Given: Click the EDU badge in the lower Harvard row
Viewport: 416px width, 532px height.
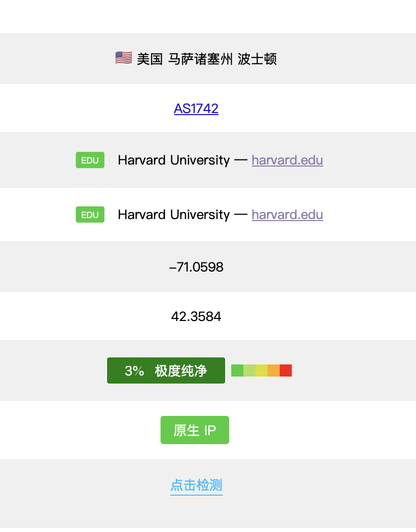Looking at the screenshot, I should 90,215.
